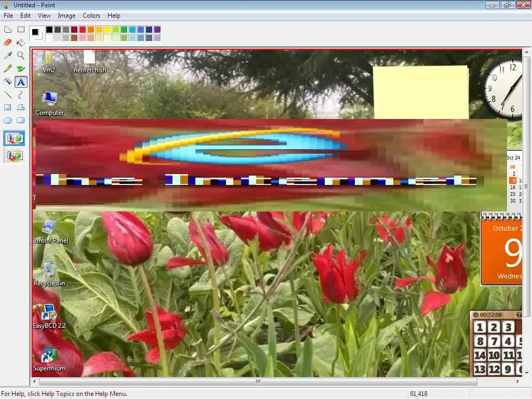Open the View menu
This screenshot has width=532, height=399.
(x=44, y=16)
